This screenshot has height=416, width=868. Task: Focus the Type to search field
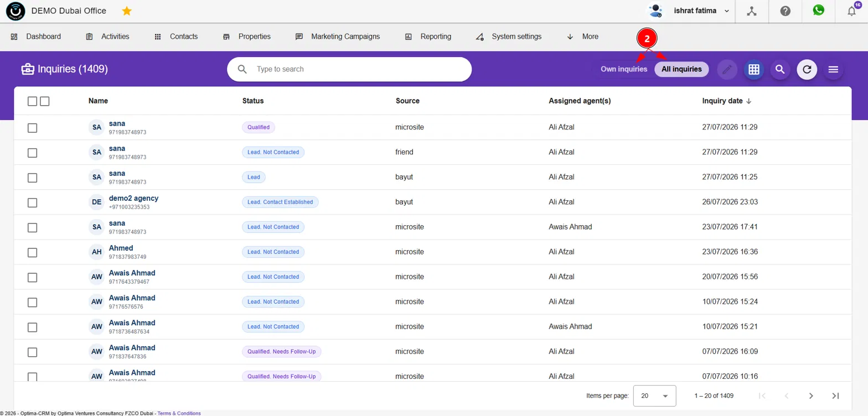tap(349, 69)
